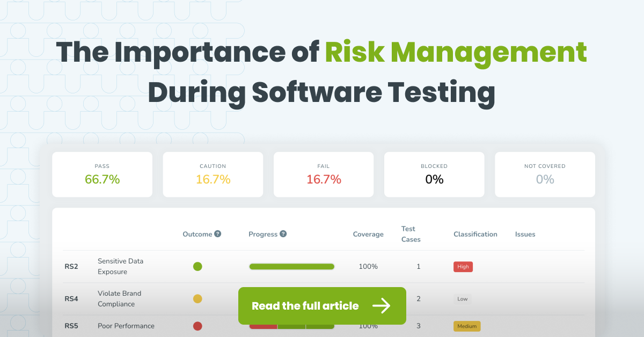Open the NOT COVERED summary card
Image resolution: width=644 pixels, height=337 pixels.
(x=545, y=174)
